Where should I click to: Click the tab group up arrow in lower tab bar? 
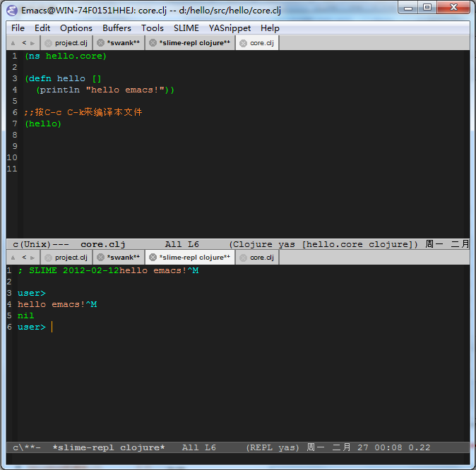(x=13, y=258)
